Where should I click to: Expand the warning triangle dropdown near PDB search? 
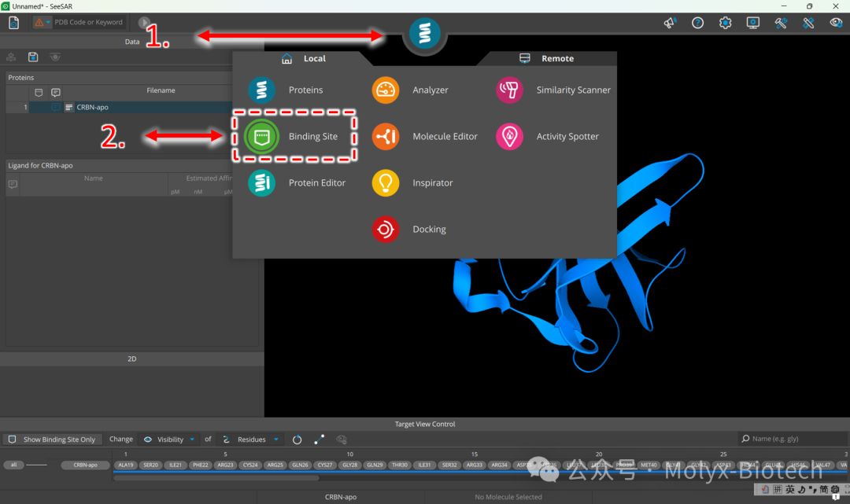42,22
